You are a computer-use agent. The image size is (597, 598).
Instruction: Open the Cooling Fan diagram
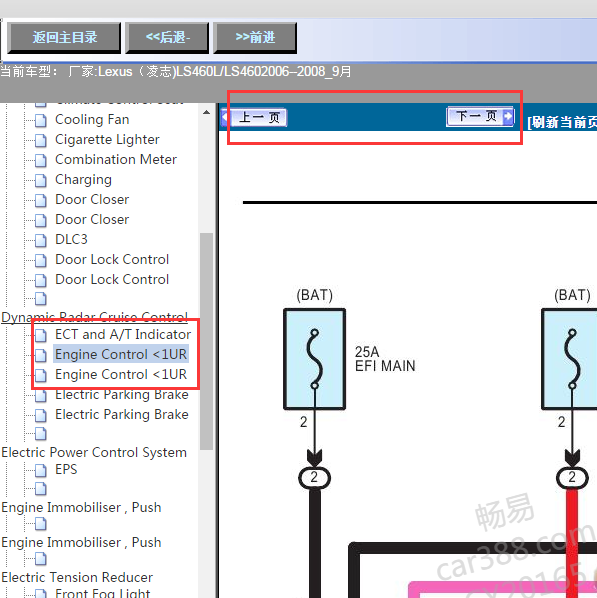[92, 119]
